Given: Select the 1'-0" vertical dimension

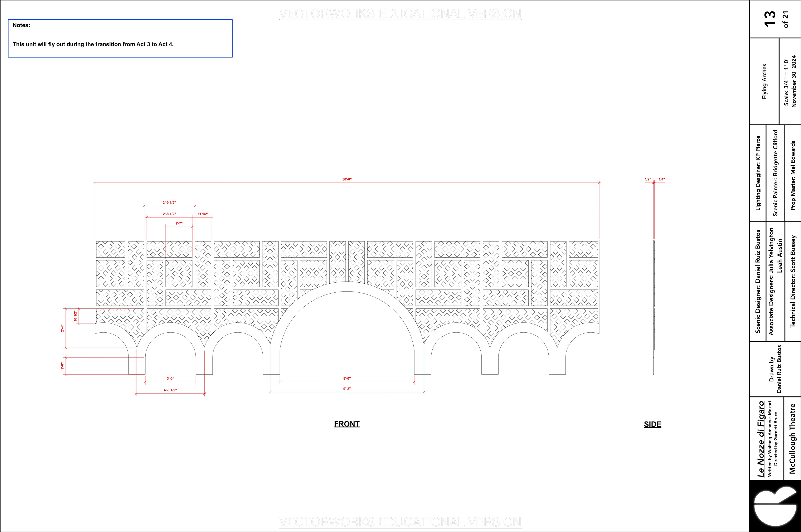Looking at the screenshot, I should click(62, 366).
